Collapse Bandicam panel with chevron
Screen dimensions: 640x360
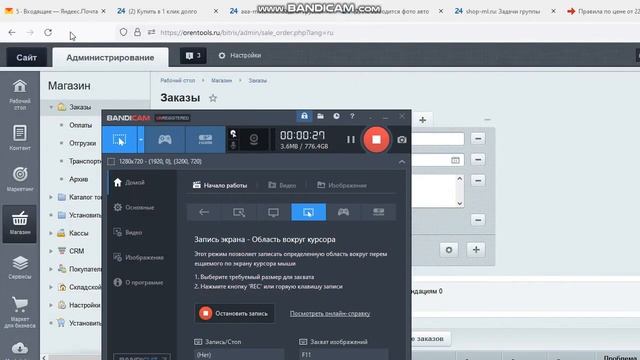402,162
